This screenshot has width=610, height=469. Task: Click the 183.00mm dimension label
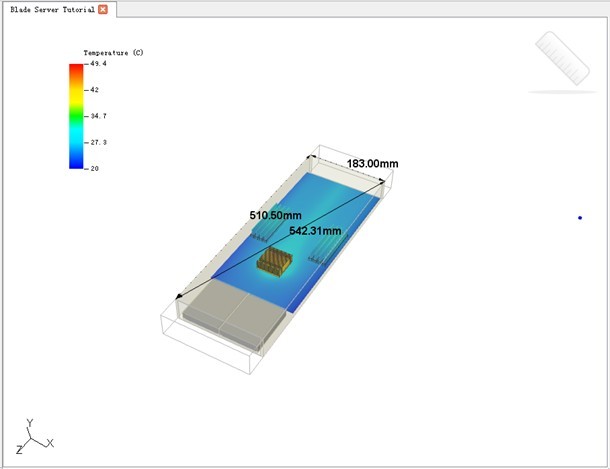pyautogui.click(x=372, y=164)
